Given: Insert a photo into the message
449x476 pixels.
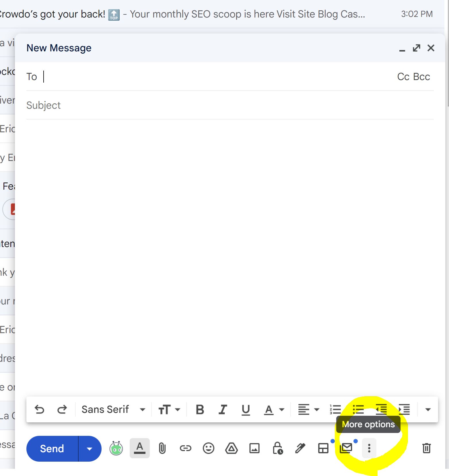Looking at the screenshot, I should 254,448.
